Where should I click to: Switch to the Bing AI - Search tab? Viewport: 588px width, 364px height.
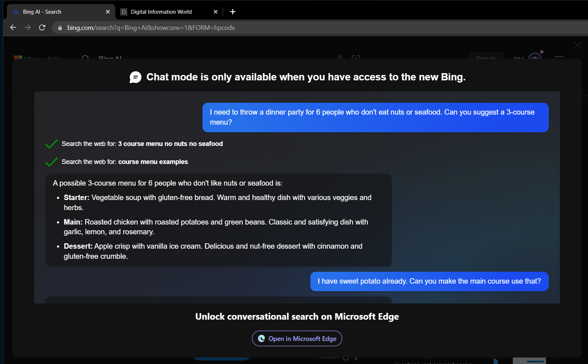click(54, 12)
